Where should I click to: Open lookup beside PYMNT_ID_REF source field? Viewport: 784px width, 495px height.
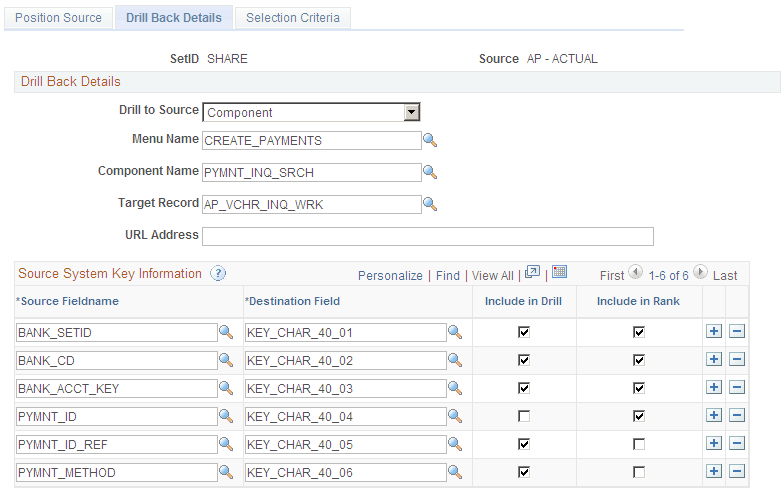coord(226,444)
